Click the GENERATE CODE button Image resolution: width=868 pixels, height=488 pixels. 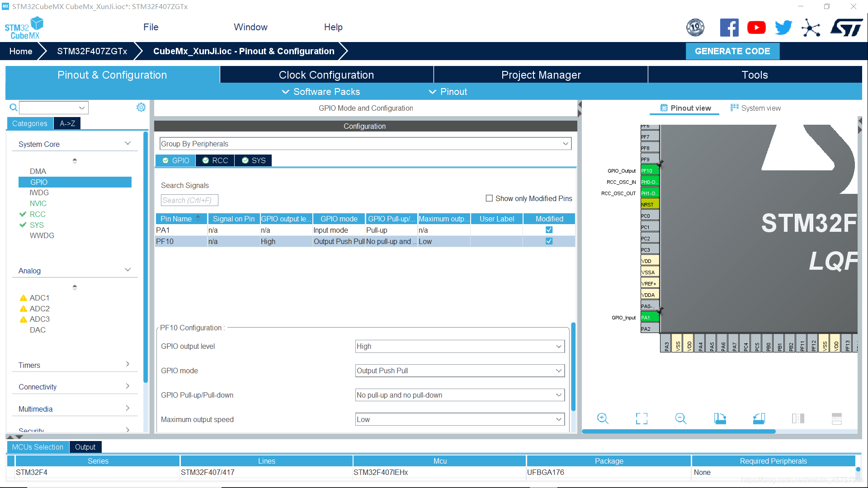[x=732, y=51]
